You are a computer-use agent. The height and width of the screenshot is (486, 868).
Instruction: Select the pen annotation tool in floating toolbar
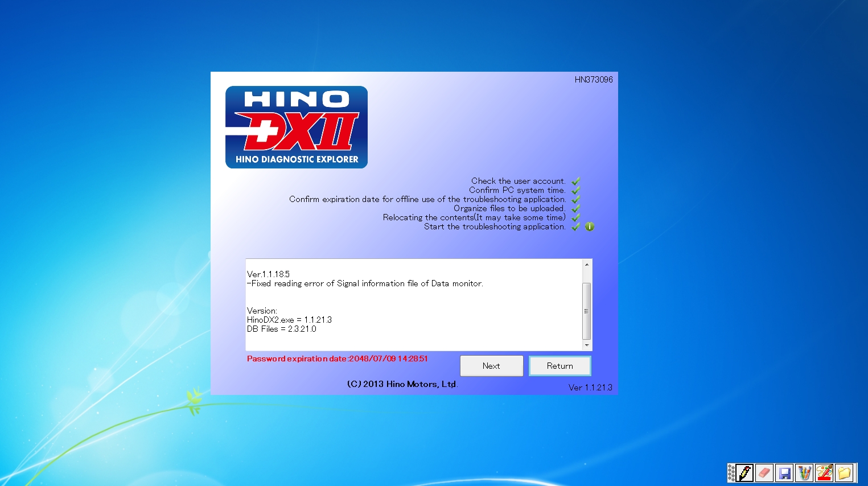tap(744, 473)
